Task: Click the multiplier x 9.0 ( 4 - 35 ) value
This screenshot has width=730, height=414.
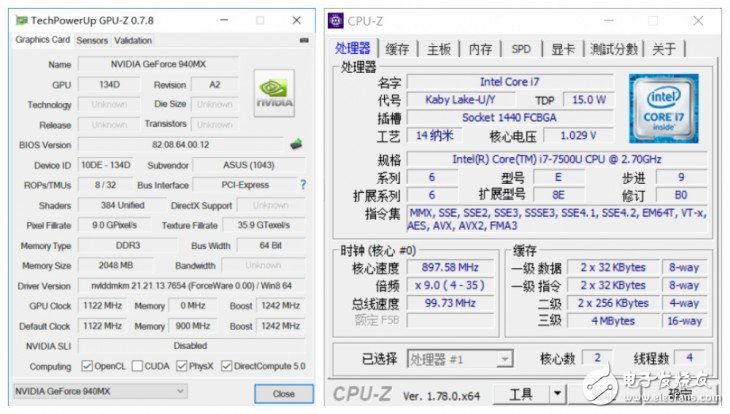Action: tap(450, 285)
